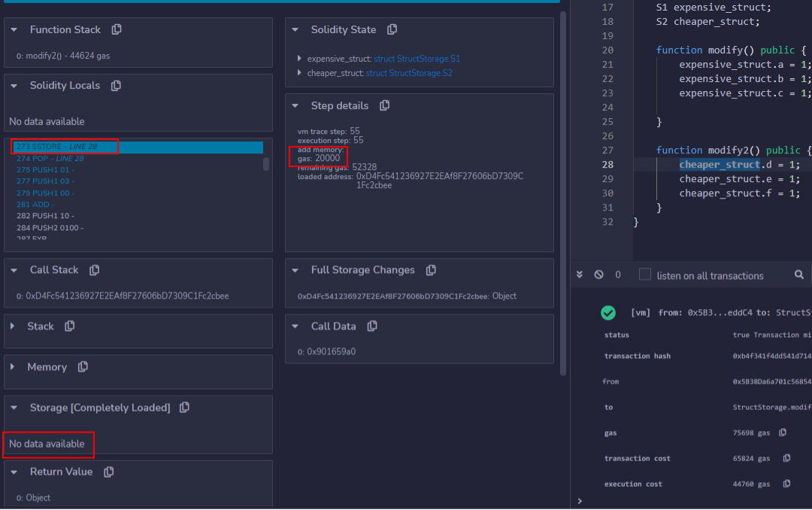Click the debugger panel vertical scrollbar

click(x=563, y=192)
